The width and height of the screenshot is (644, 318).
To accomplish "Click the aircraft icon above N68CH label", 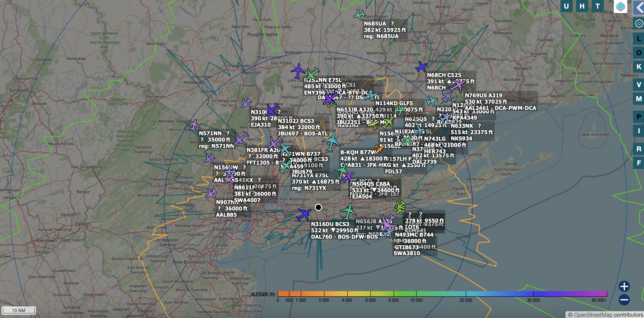I will [422, 67].
